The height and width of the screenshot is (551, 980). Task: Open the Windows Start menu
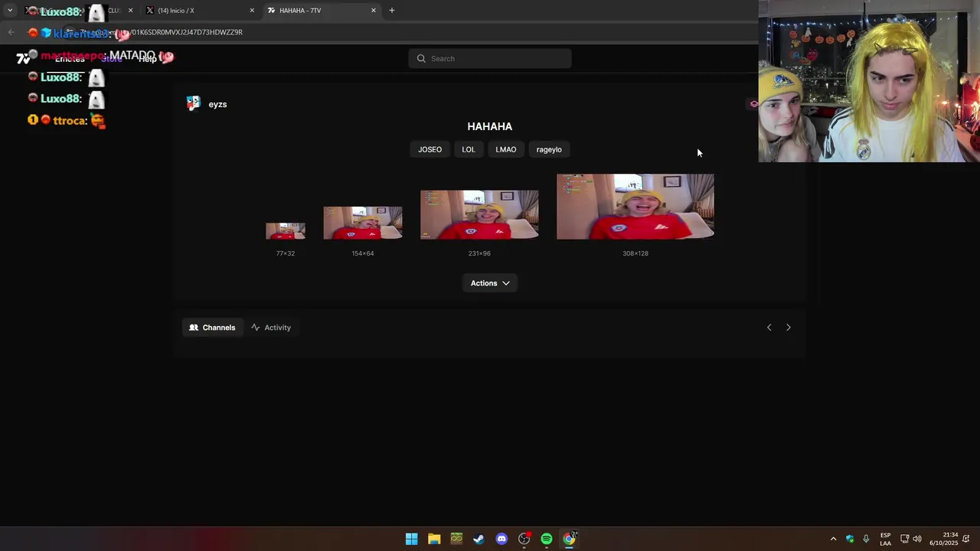coord(411,539)
